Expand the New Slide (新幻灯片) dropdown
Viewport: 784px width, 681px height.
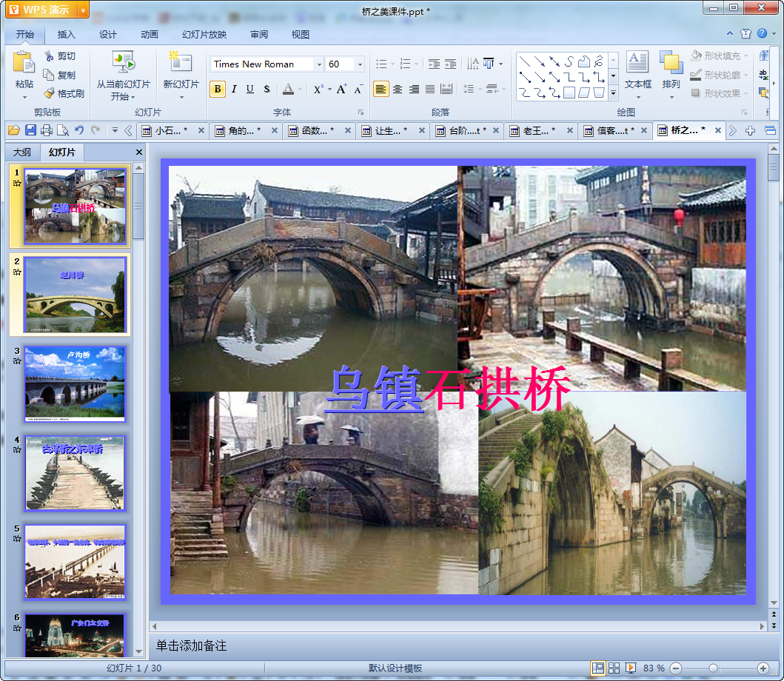point(181,96)
